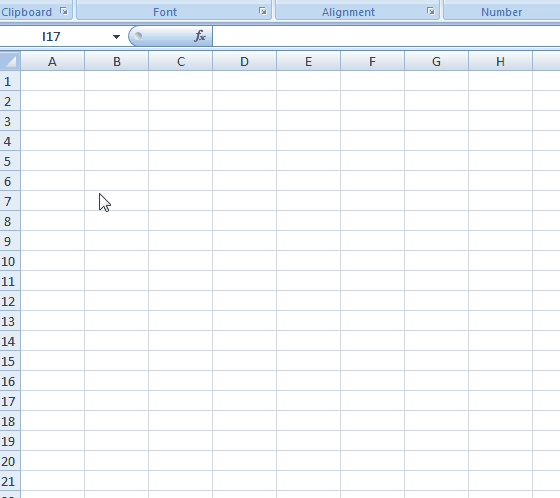Viewport: 560px width, 498px height.
Task: Select row 11 header
Action: [x=10, y=281]
